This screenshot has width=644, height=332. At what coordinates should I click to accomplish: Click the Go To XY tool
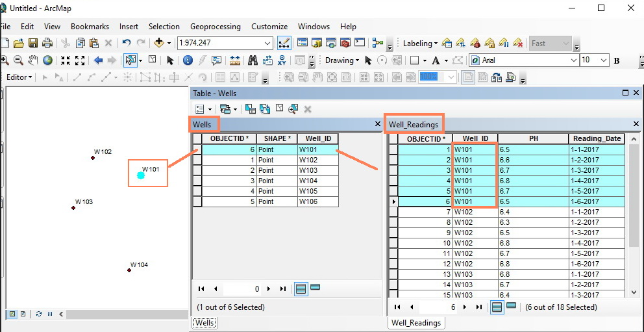coord(282,60)
